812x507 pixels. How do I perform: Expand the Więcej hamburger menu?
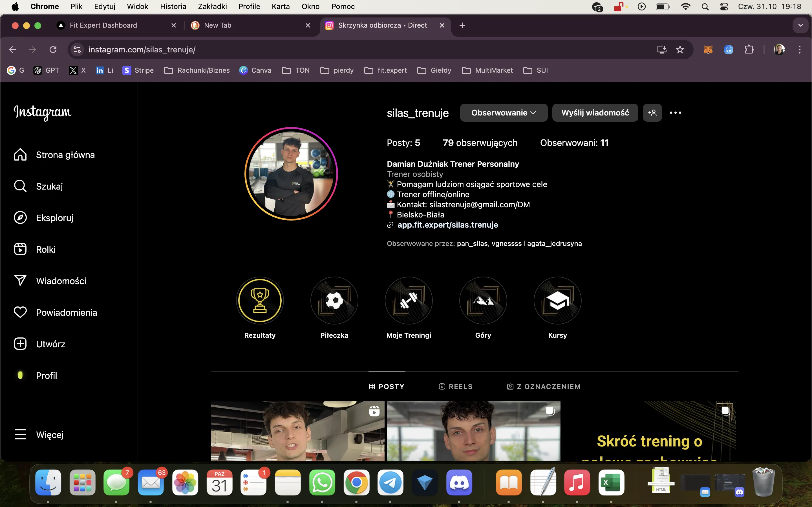point(20,434)
